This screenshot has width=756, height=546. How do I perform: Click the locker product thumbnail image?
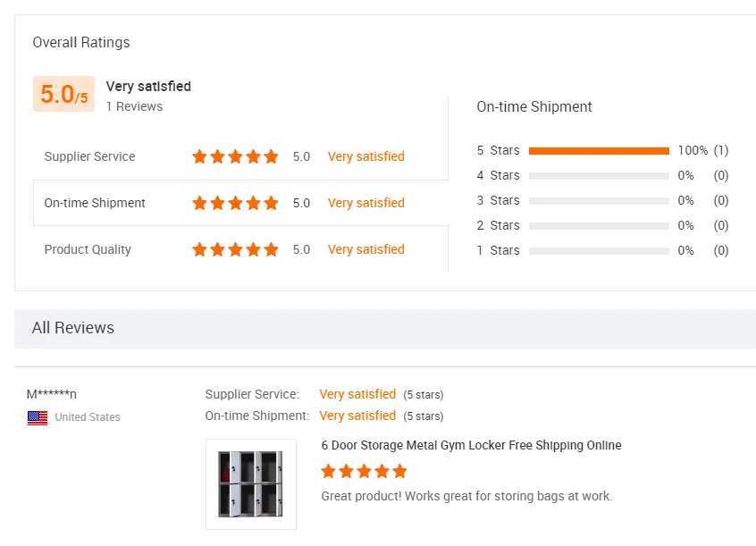tap(250, 483)
